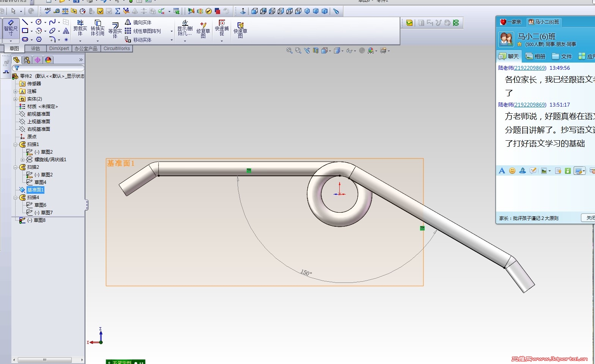
Task: Open the 相册 (Album) tab in chat
Action: coord(535,56)
